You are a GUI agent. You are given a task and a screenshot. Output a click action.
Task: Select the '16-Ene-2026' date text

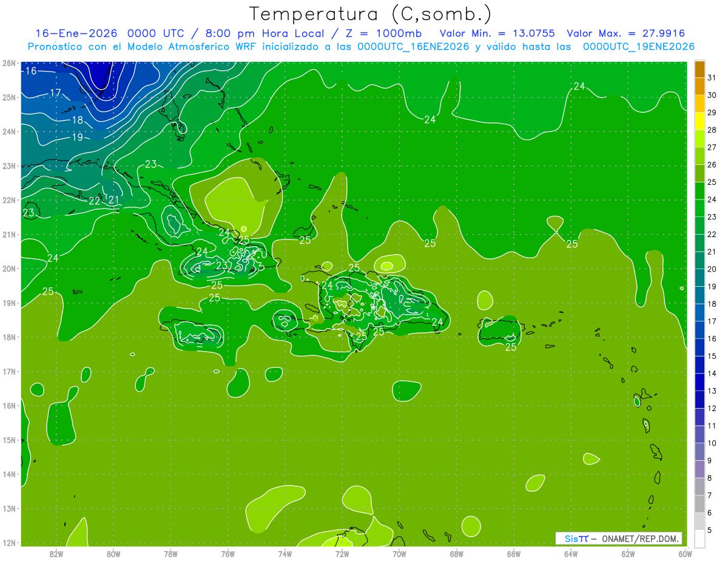[75, 33]
